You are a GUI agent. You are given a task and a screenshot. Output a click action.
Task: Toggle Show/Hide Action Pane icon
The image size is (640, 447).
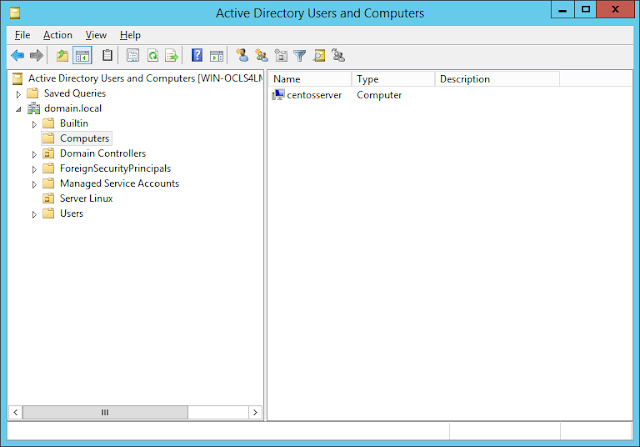[216, 55]
